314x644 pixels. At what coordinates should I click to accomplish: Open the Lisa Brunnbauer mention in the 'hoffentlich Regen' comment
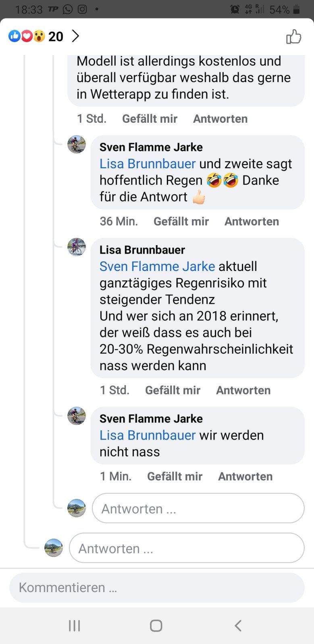(148, 164)
